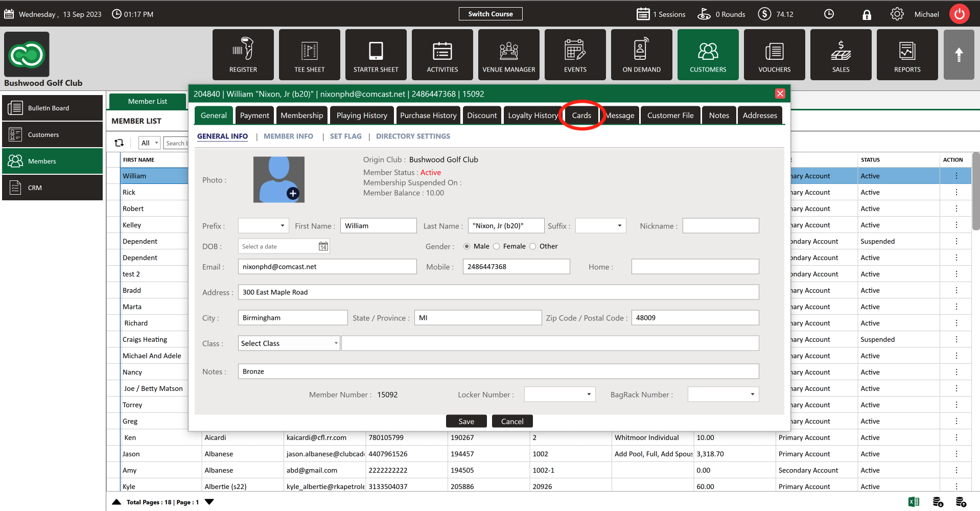
Task: Add photo using plus icon on avatar
Action: coord(293,194)
